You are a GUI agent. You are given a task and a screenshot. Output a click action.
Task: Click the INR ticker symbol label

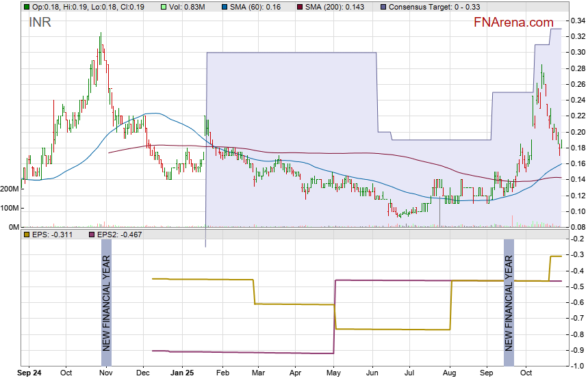40,23
